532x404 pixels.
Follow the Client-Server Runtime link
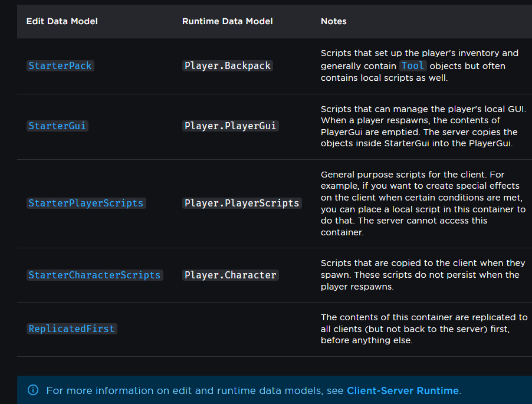[403, 390]
